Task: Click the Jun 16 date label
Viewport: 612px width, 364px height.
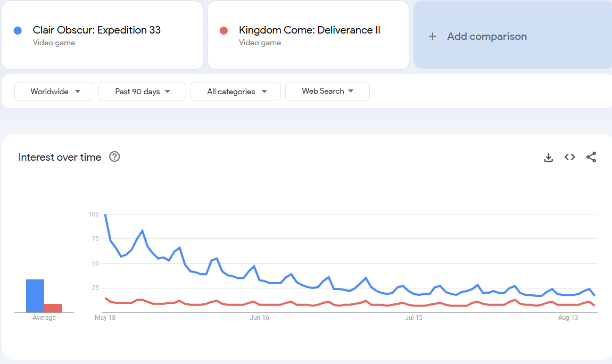Action: tap(259, 318)
